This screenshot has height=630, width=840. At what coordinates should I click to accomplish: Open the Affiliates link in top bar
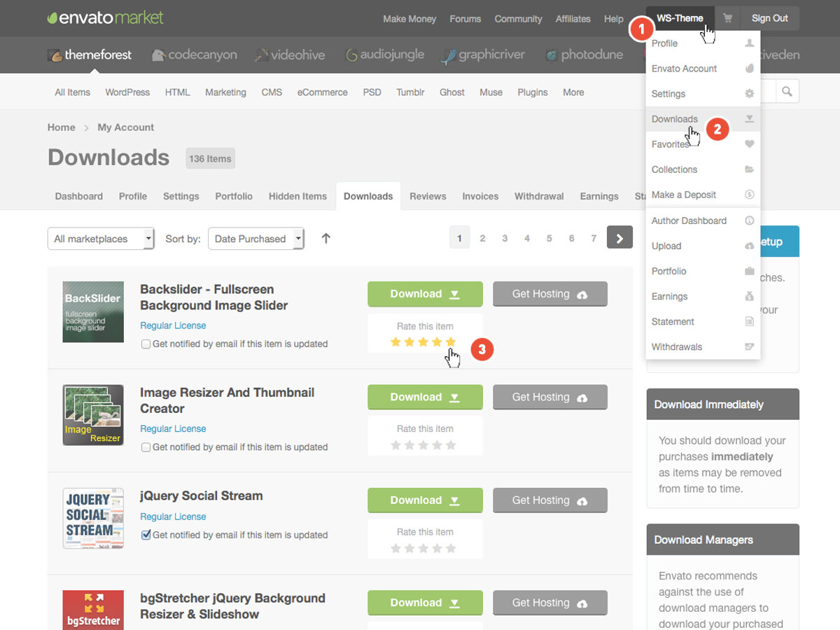tap(573, 19)
